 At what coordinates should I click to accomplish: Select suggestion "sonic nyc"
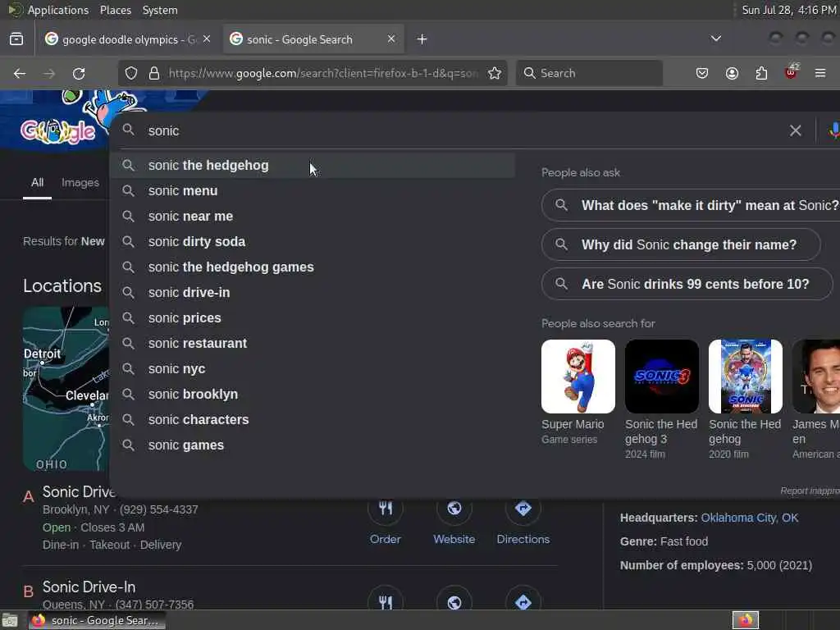[313, 368]
